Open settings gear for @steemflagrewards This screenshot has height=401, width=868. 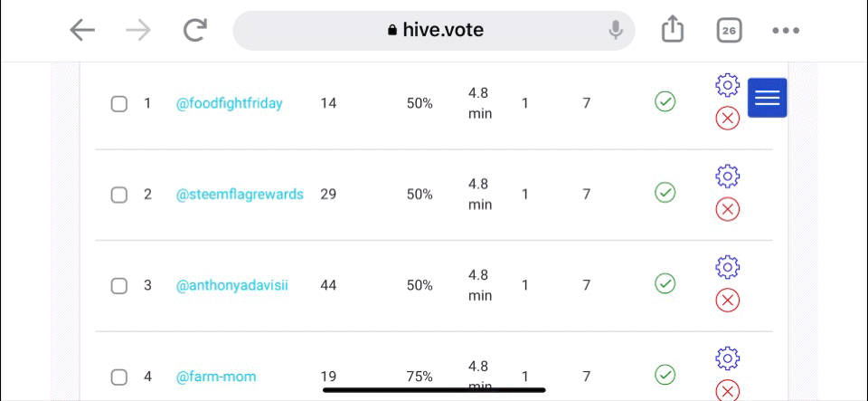click(x=727, y=177)
